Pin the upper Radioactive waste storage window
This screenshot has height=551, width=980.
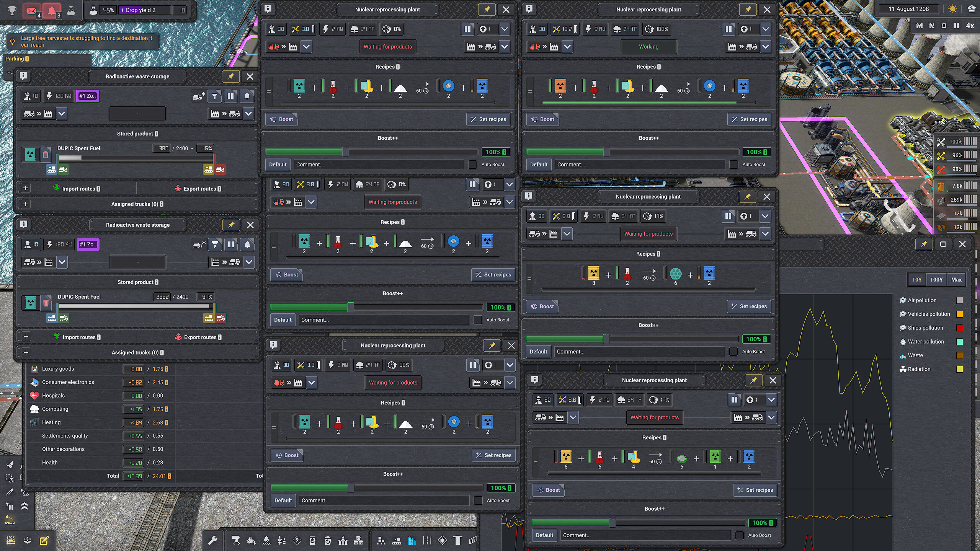pyautogui.click(x=231, y=77)
